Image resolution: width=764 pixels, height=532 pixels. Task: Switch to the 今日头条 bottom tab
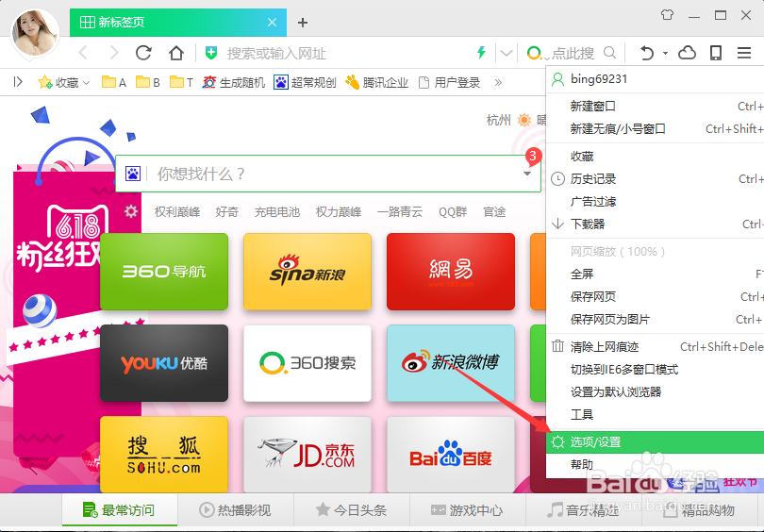click(351, 510)
